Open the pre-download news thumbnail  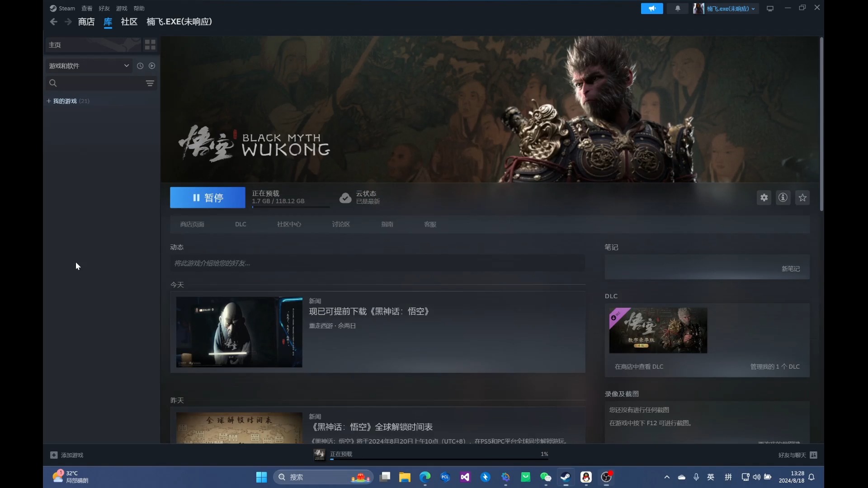pyautogui.click(x=239, y=332)
